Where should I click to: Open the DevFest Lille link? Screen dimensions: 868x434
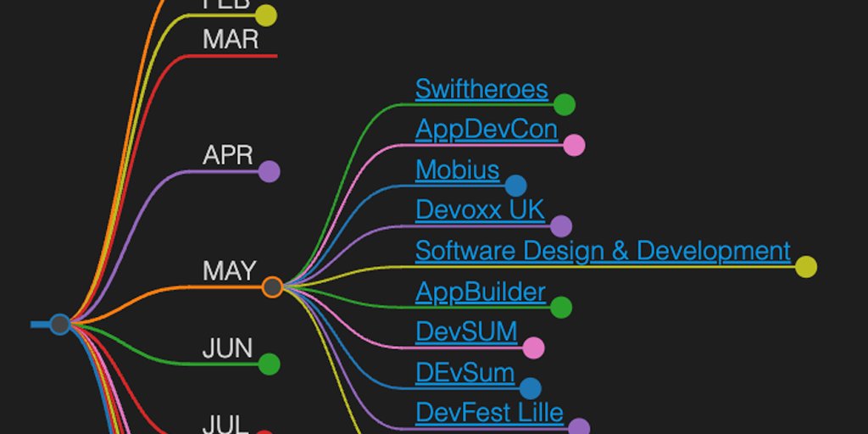click(x=489, y=413)
